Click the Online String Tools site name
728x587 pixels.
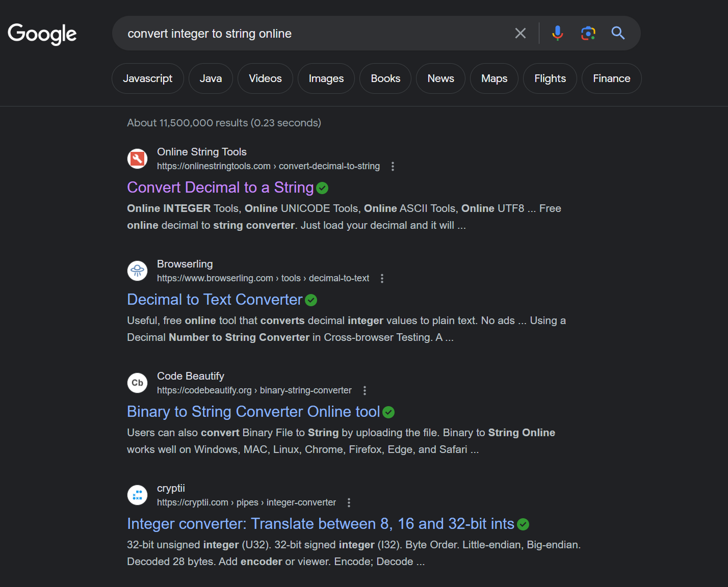pyautogui.click(x=202, y=152)
